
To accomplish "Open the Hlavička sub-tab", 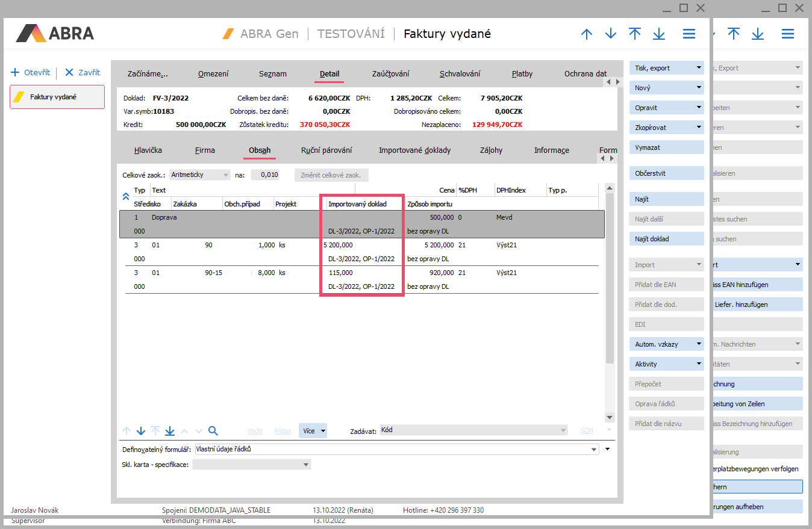I will point(148,150).
